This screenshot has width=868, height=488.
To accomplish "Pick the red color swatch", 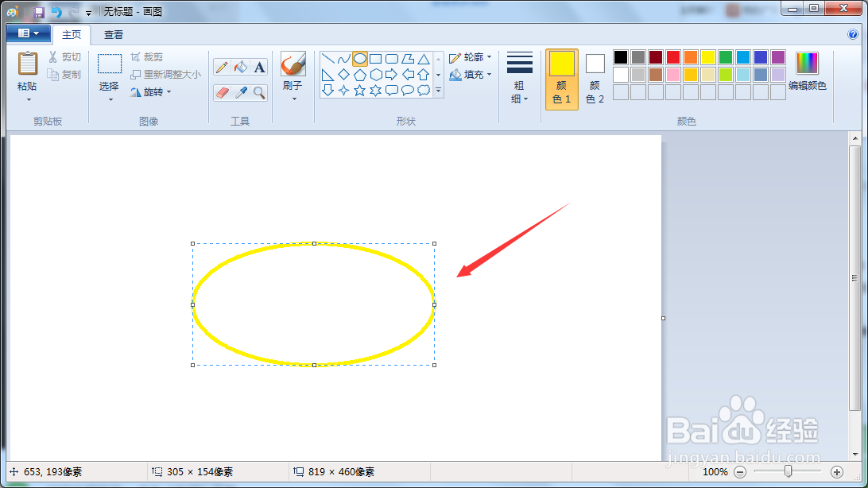I will tap(673, 57).
